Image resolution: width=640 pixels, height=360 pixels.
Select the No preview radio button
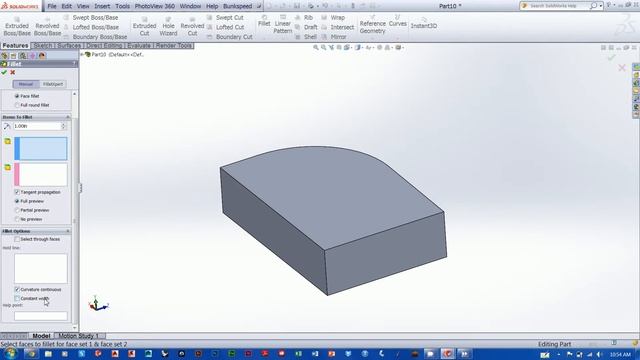coord(17,219)
